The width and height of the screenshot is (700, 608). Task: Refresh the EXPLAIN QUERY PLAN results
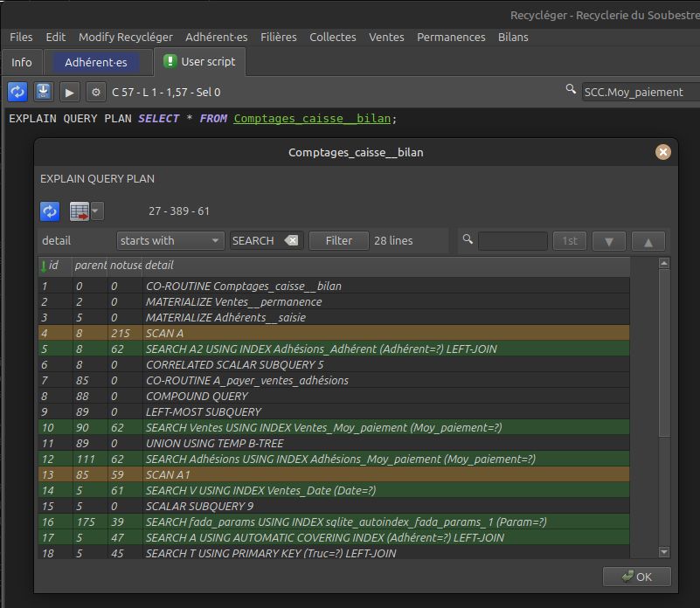(50, 211)
